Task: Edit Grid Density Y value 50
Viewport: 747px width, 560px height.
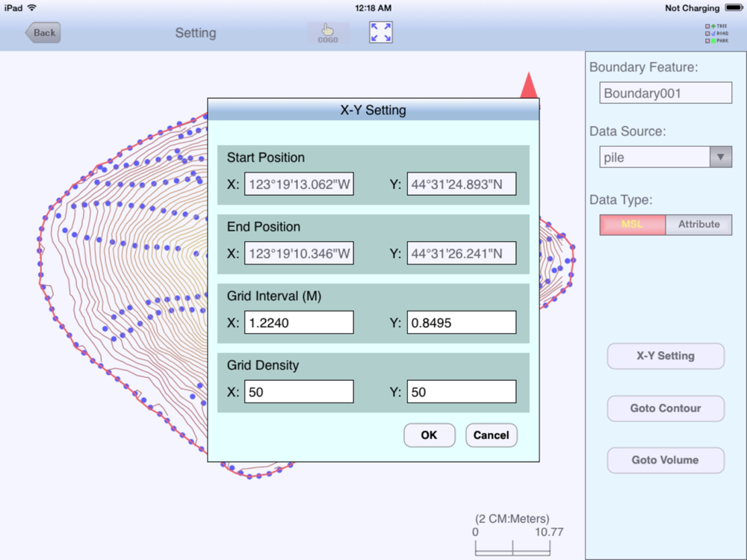Action: 461,392
